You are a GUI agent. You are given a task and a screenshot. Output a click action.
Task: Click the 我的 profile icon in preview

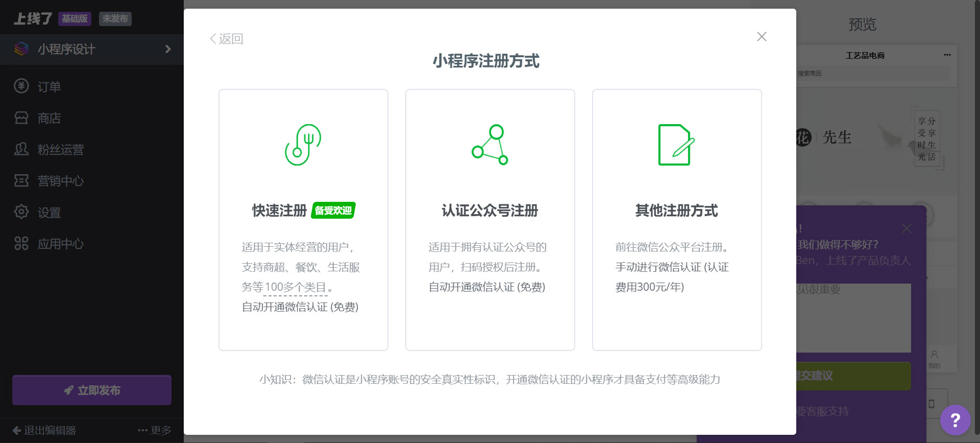click(934, 359)
